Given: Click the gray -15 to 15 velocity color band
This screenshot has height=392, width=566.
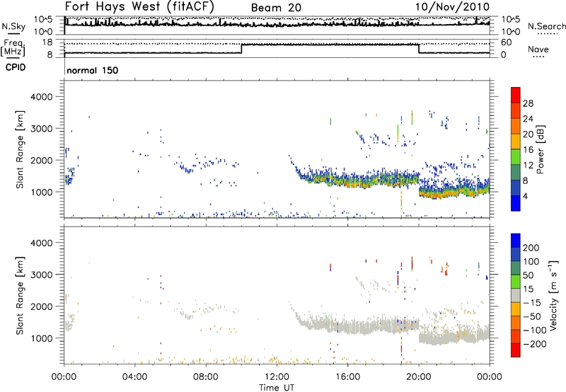Looking at the screenshot, I should (516, 295).
